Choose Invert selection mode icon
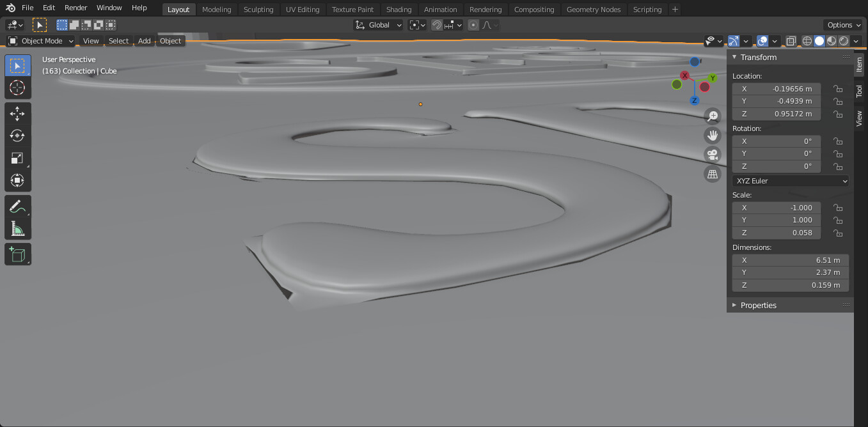Image resolution: width=868 pixels, height=427 pixels. [x=99, y=25]
